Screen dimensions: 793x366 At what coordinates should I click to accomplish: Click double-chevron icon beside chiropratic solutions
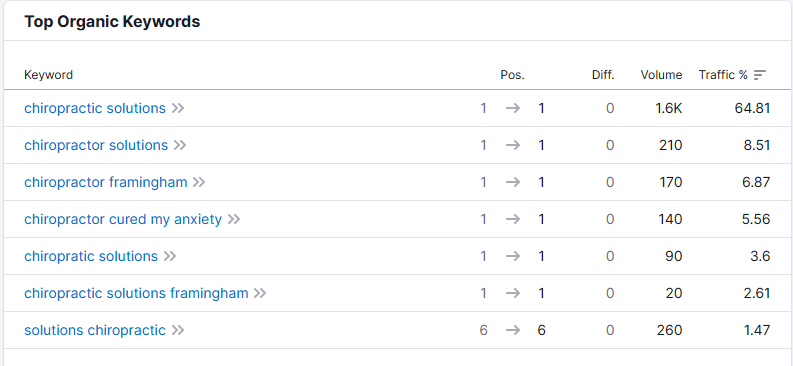point(170,256)
